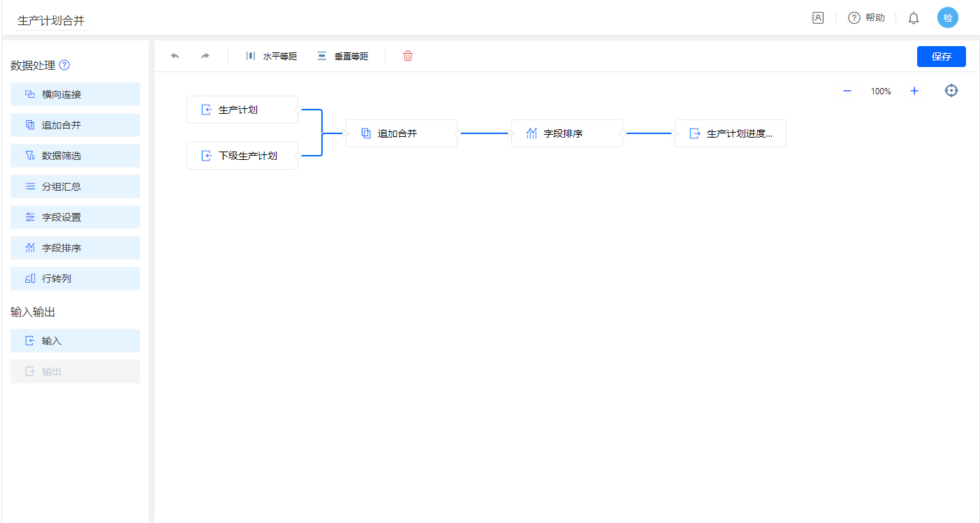Click the 生产计划合并 title field

[x=52, y=21]
